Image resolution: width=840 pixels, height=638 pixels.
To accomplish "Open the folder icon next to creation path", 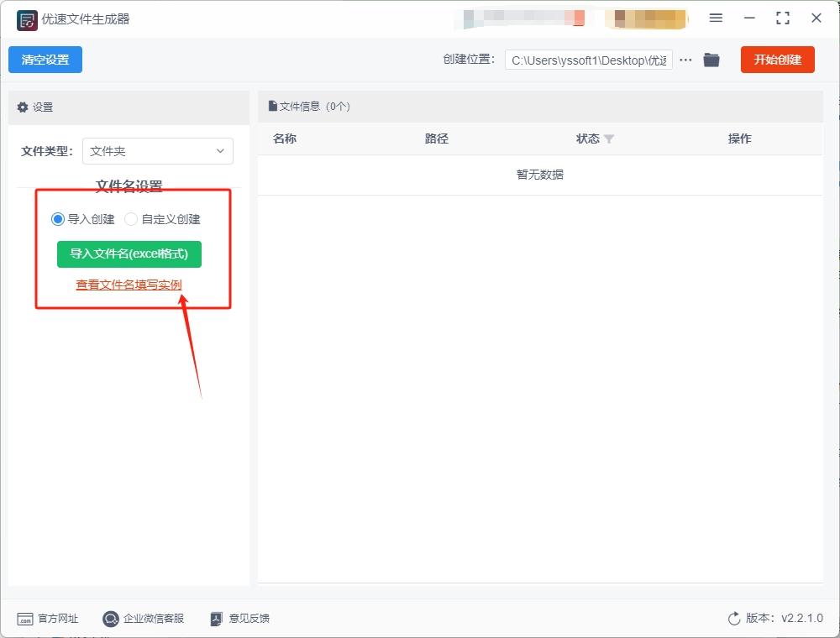I will coord(711,60).
